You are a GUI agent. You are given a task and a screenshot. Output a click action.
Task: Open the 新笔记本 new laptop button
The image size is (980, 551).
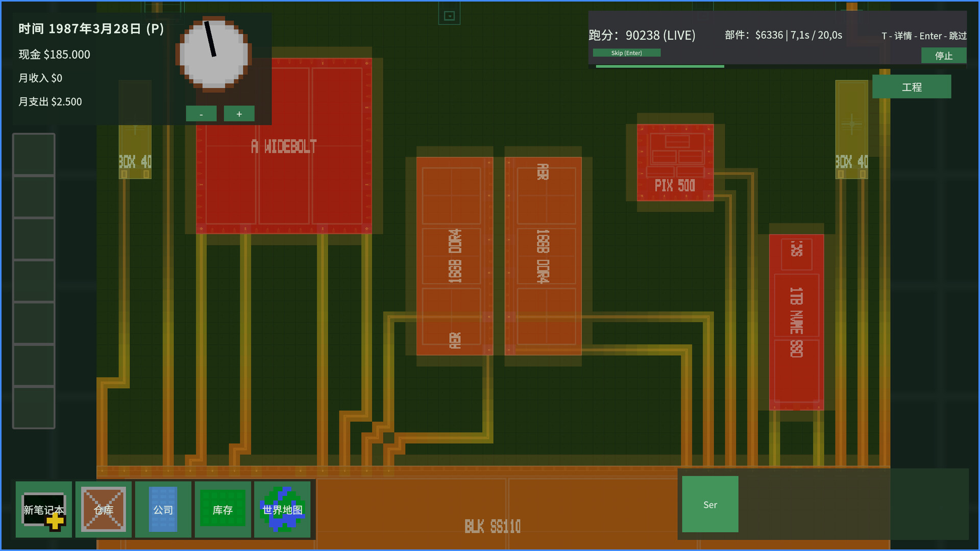(x=44, y=509)
